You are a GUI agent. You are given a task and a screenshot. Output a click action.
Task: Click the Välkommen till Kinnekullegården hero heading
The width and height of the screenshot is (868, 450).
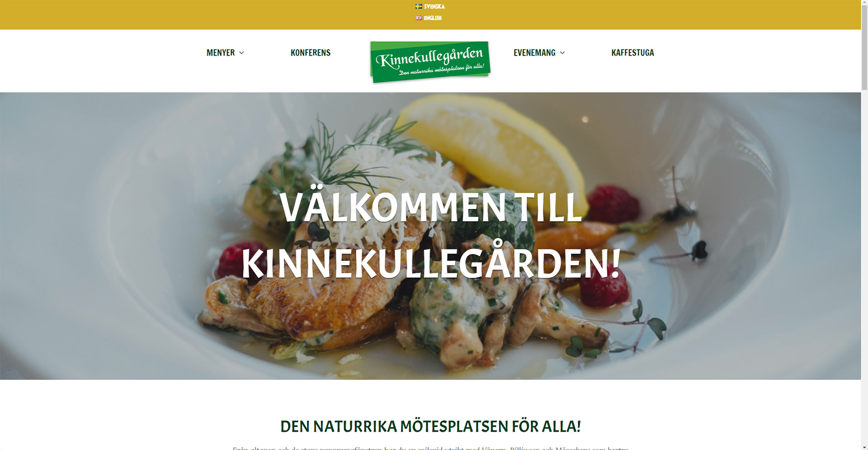[430, 236]
